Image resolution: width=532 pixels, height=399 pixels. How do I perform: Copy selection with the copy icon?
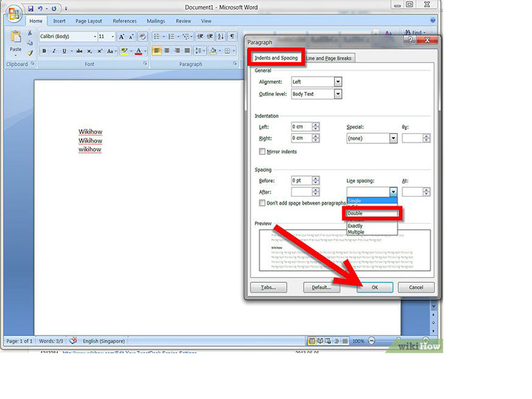pos(30,42)
